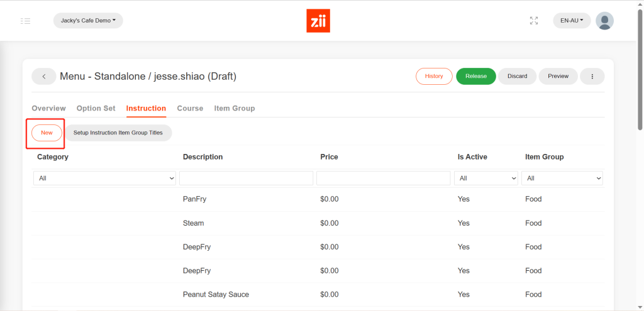Image resolution: width=644 pixels, height=311 pixels.
Task: Open the Item Group filter dropdown
Action: (562, 178)
